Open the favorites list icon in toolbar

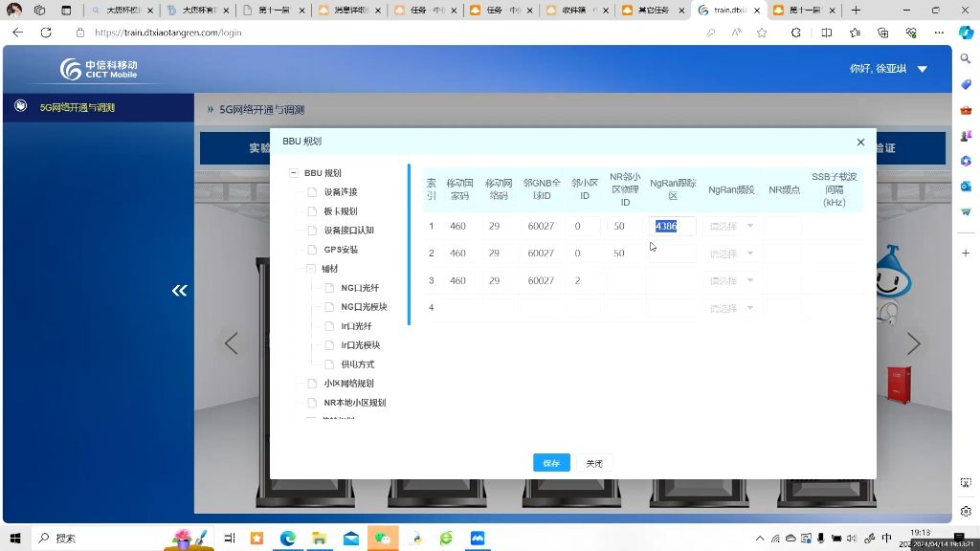855,33
